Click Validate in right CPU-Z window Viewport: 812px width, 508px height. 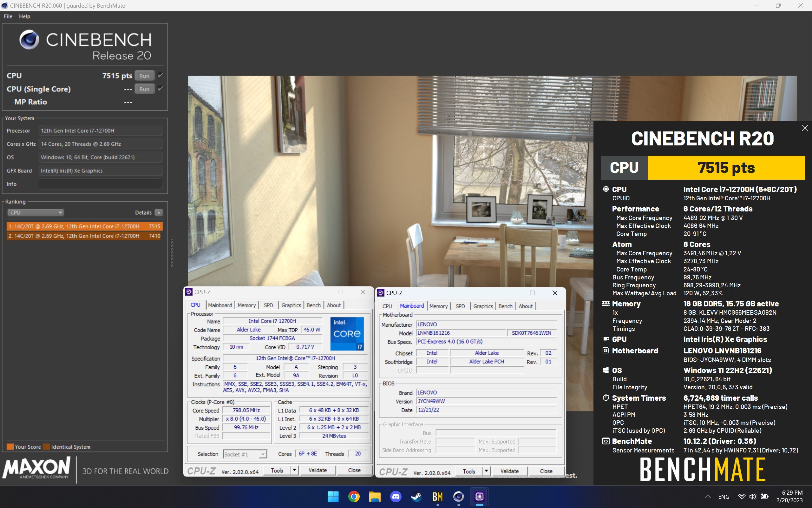click(509, 471)
